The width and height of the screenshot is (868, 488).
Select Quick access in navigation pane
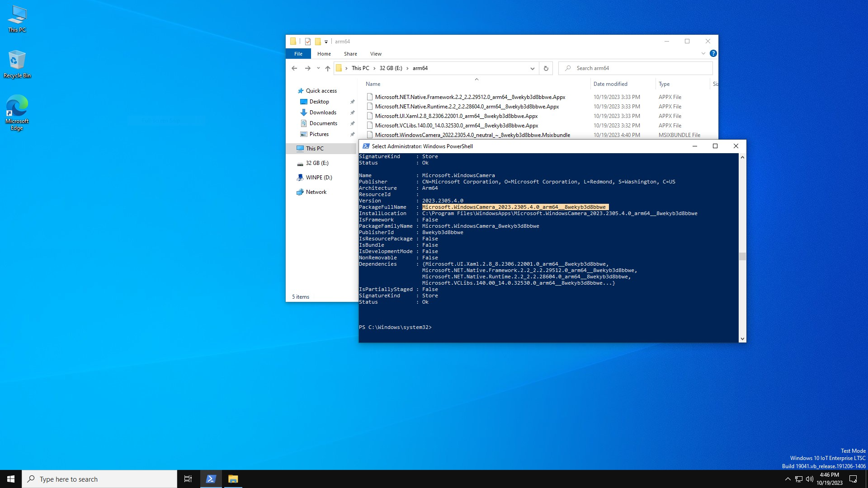coord(321,91)
